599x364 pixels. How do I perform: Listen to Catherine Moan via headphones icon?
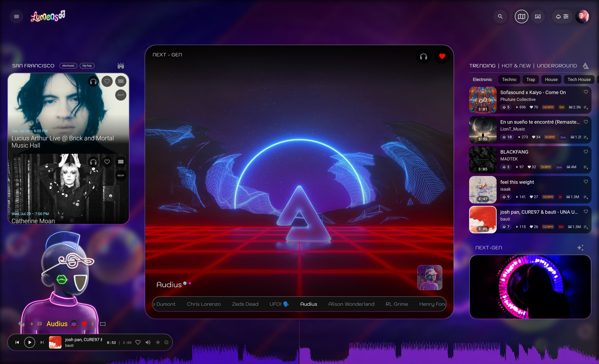coord(93,162)
